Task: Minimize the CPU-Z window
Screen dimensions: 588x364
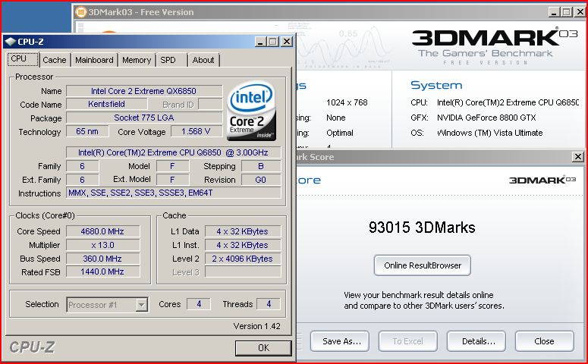Action: point(261,42)
